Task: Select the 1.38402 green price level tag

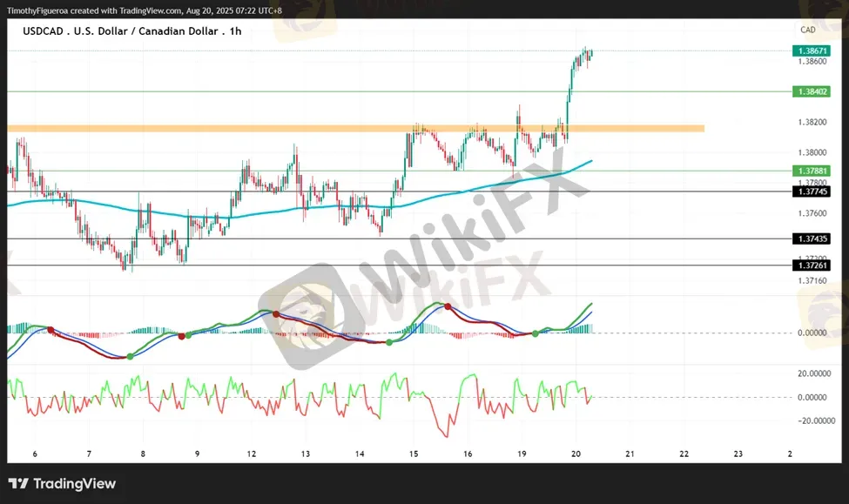Action: pos(811,91)
